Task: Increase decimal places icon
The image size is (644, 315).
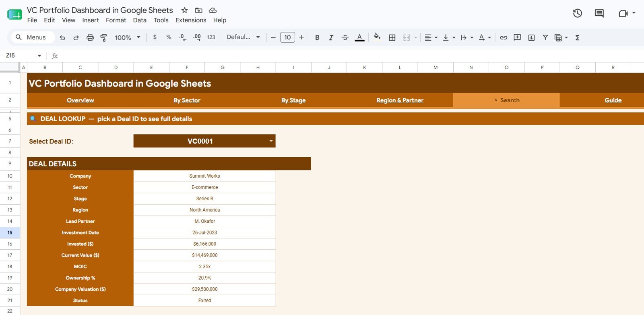Action: click(x=197, y=37)
